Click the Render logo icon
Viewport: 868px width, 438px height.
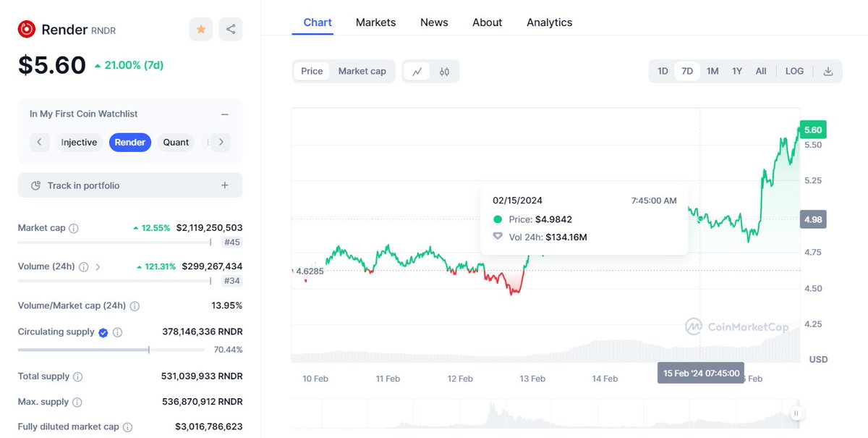[x=27, y=29]
